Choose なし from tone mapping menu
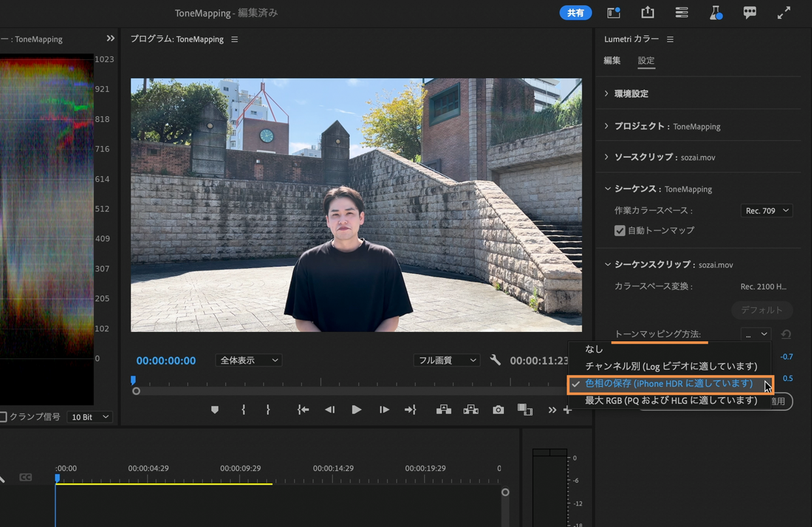 click(x=594, y=349)
